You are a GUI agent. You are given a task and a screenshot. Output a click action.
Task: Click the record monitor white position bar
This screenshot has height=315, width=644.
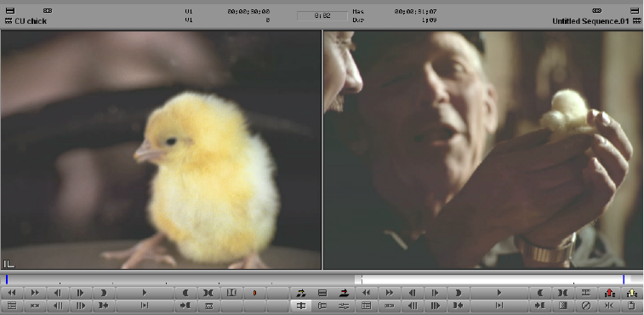click(x=493, y=279)
